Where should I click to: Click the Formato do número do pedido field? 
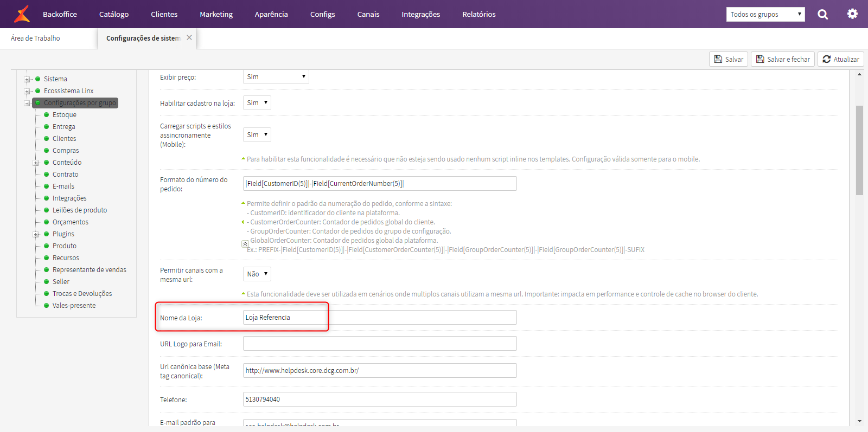(x=380, y=184)
